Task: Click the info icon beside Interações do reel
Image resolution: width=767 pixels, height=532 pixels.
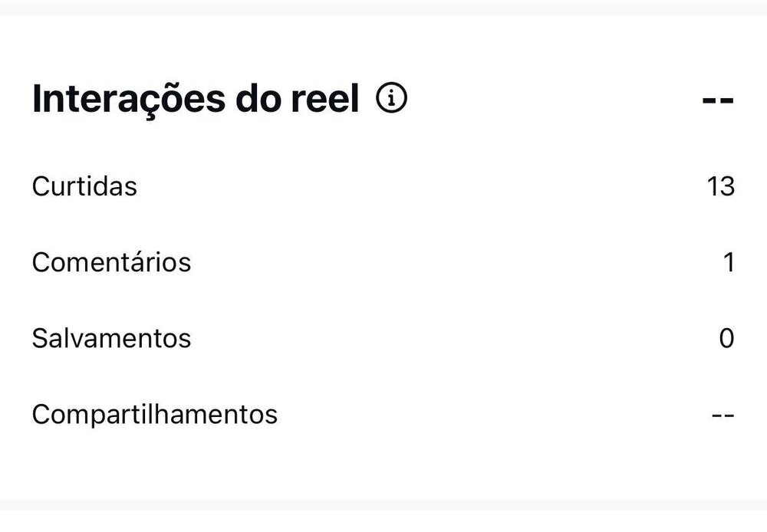Action: coord(392,99)
